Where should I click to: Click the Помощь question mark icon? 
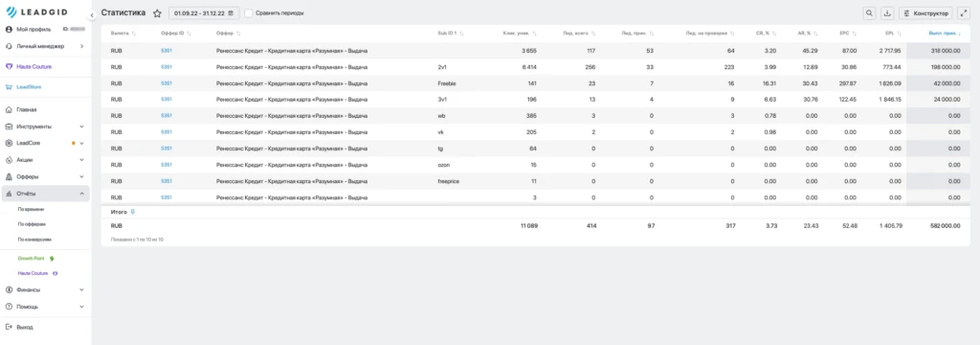coord(9,307)
